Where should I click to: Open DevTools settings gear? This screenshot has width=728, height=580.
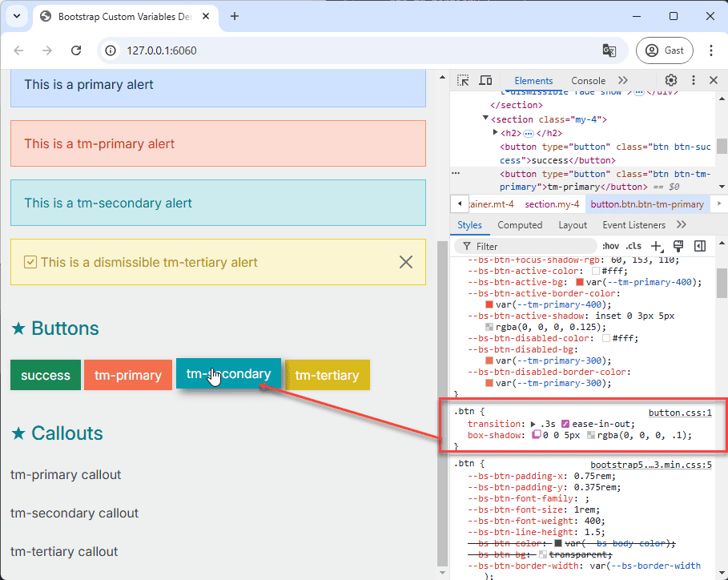pyautogui.click(x=670, y=80)
